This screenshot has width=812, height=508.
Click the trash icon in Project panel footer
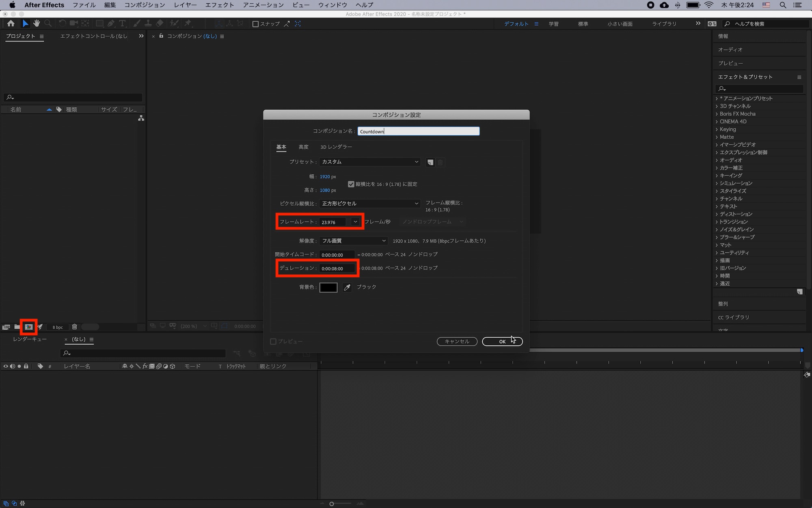click(x=74, y=327)
